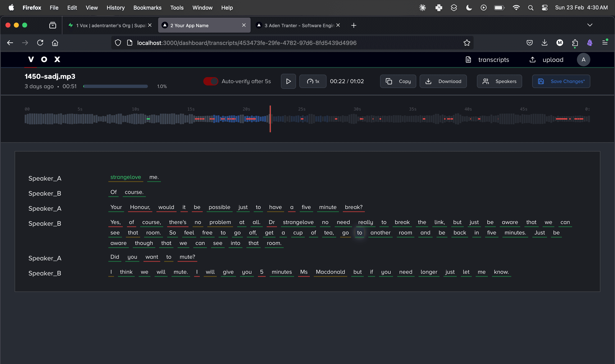Select the word Honour, in transcript
Viewport: 615px width, 364px height.
[140, 207]
